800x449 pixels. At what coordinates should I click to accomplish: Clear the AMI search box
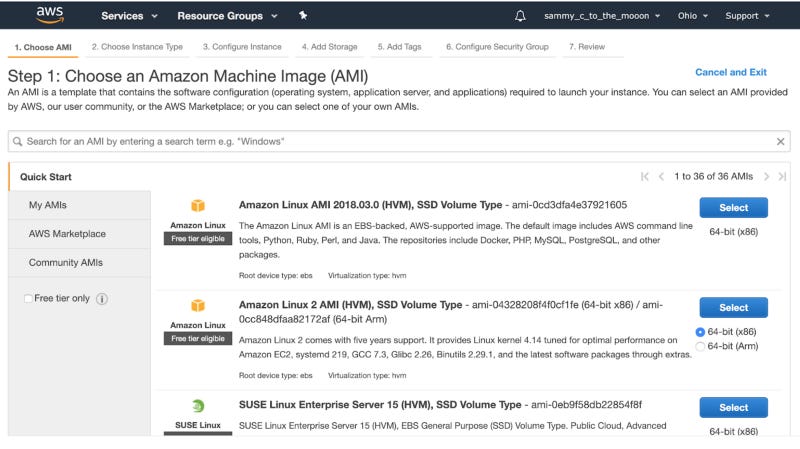click(x=780, y=141)
